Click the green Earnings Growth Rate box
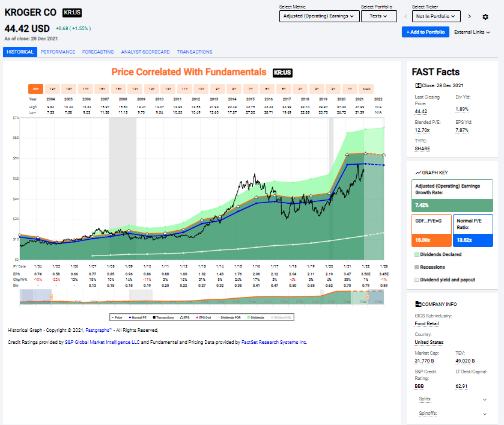 pyautogui.click(x=452, y=195)
